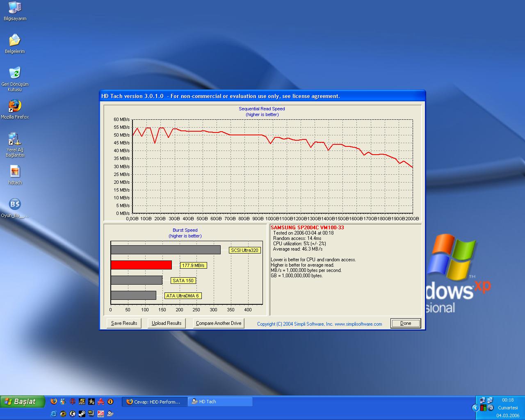Click 'Average read: 46.3 MB/s' text

(298, 249)
